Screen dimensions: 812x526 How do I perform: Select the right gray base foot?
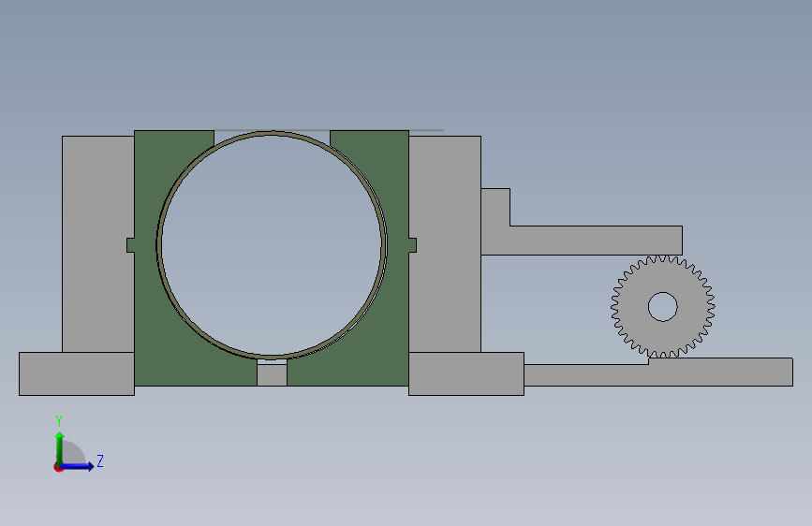coord(466,373)
